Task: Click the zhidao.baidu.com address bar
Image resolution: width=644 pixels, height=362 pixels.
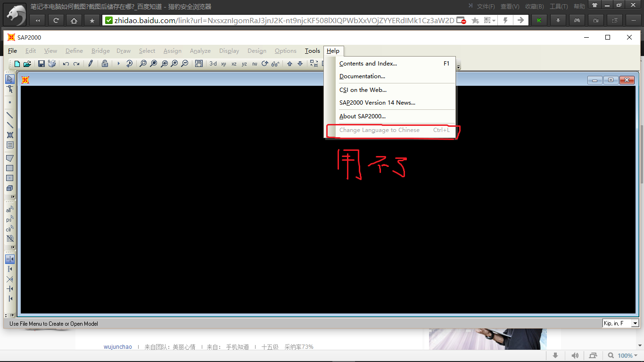Action: (x=284, y=20)
